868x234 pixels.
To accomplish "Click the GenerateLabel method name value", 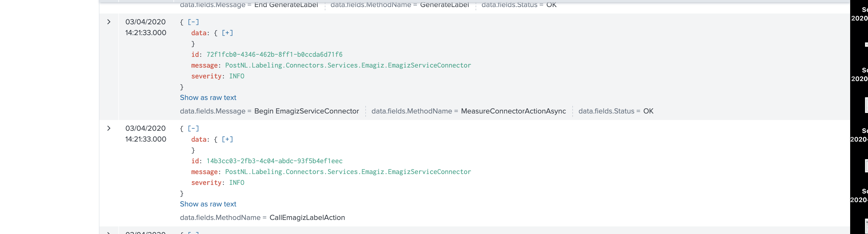I will pos(444,5).
